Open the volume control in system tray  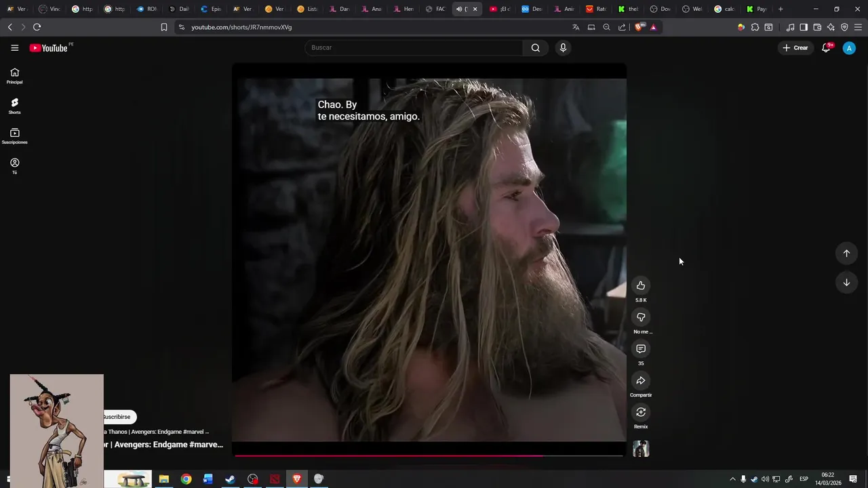(765, 479)
